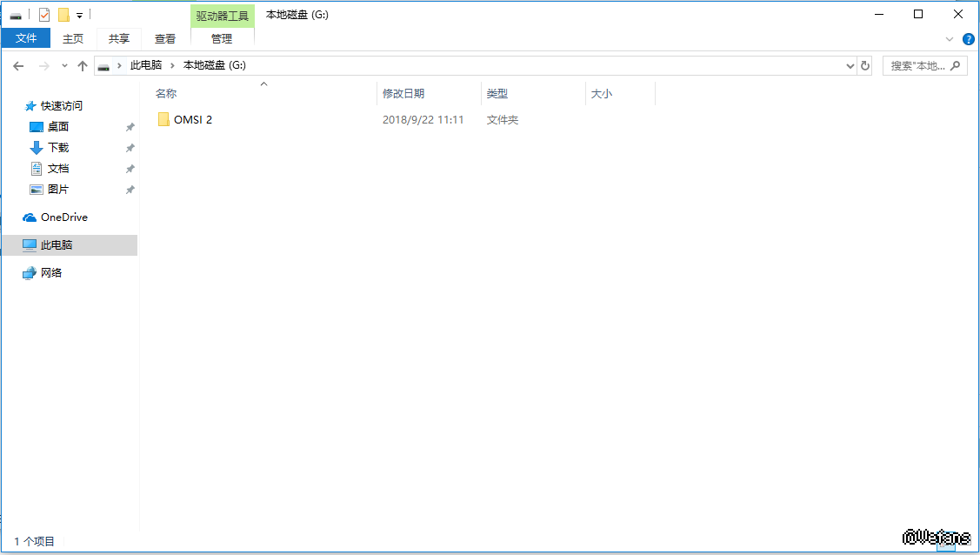Sort by the 修改日期 column header
This screenshot has width=980, height=555.
403,94
